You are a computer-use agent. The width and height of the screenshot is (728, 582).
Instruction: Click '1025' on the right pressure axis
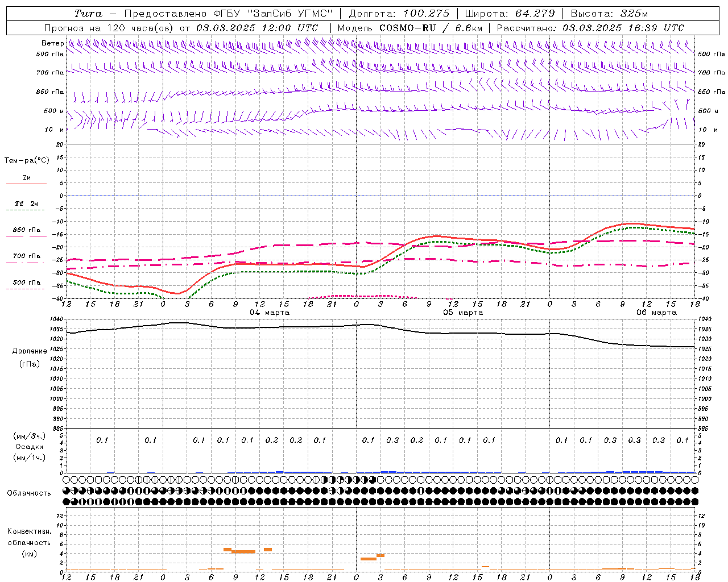pyautogui.click(x=704, y=349)
